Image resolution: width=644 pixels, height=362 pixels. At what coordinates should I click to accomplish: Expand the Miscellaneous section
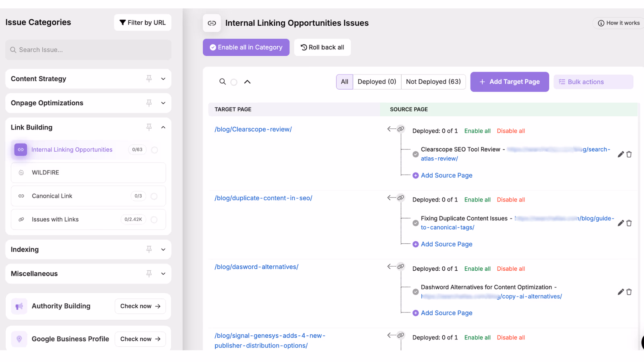pos(163,274)
